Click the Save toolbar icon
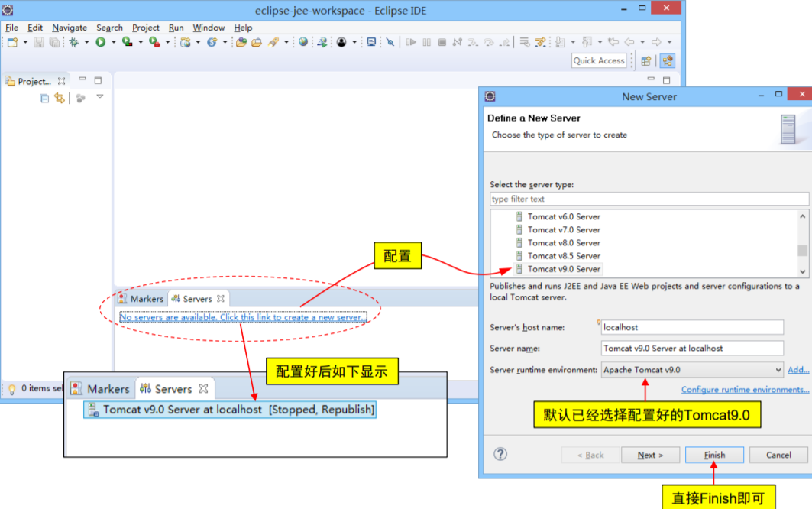812x509 pixels. tap(39, 43)
